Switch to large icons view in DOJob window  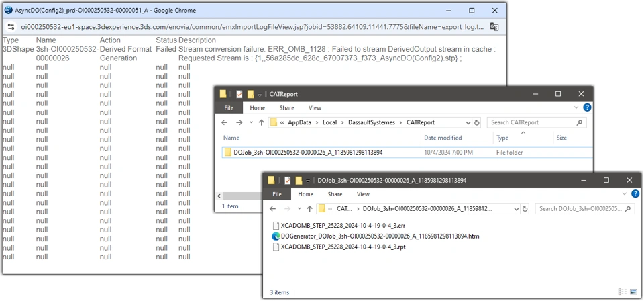click(633, 292)
